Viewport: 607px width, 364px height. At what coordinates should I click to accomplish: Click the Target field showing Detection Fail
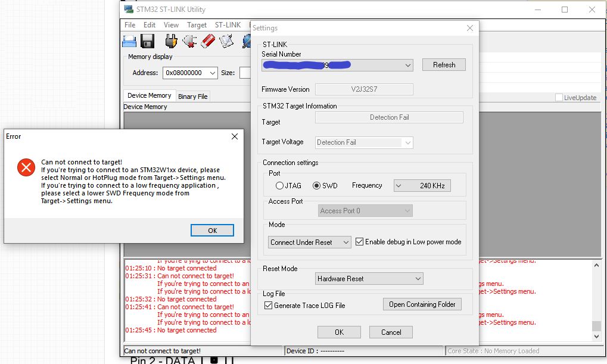click(389, 117)
